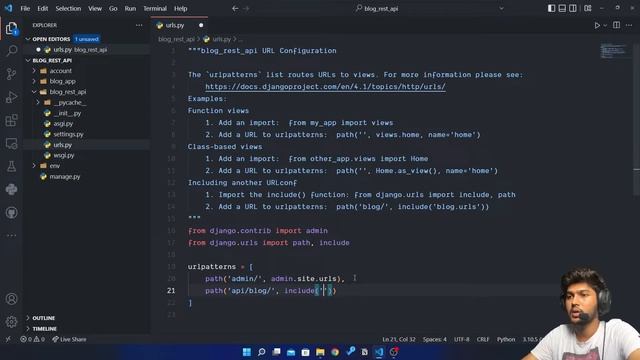Open the Testing beaker view
Viewport: 640px width, 360px height.
11,166
